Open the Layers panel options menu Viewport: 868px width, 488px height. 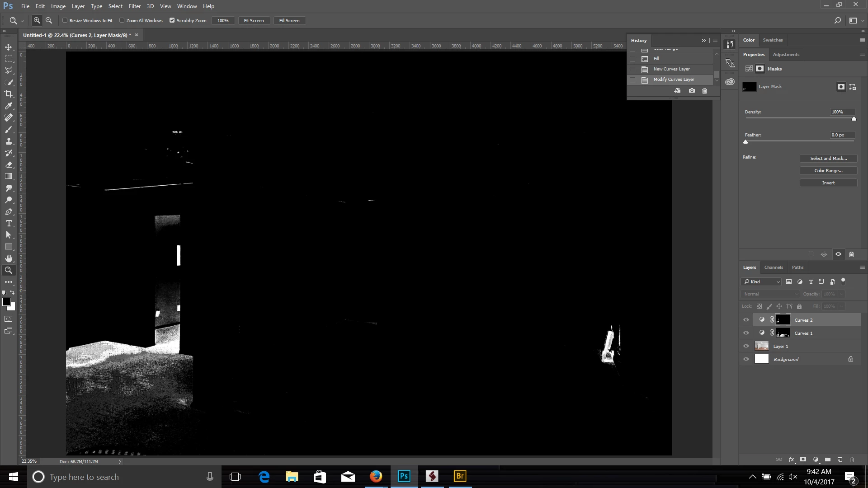click(x=862, y=267)
